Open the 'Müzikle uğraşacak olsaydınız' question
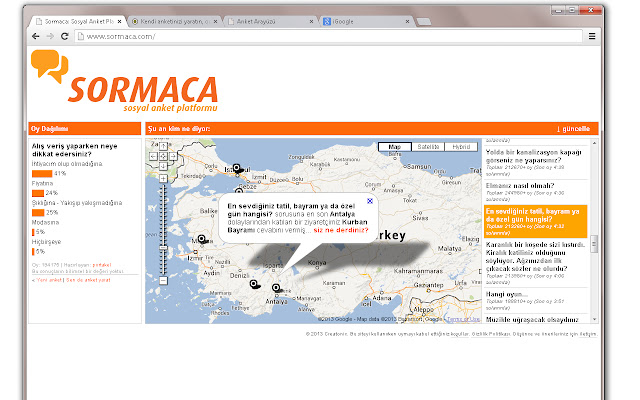This screenshot has height=400, width=640. pyautogui.click(x=532, y=320)
